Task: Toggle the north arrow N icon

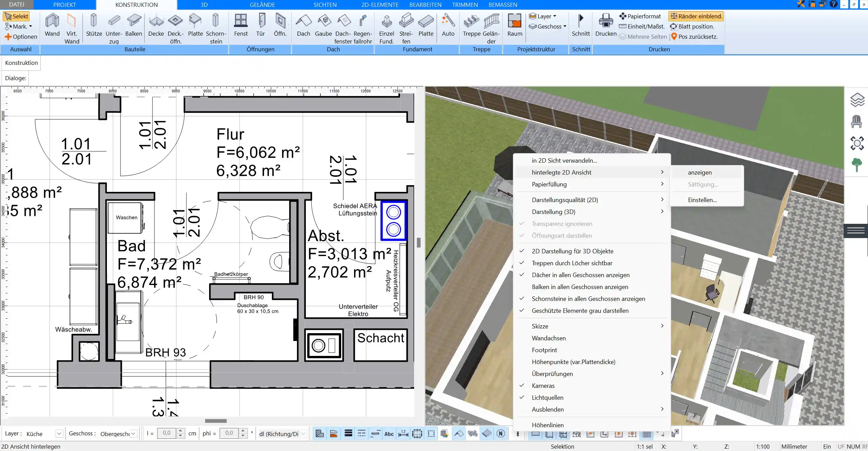Action: [x=501, y=434]
